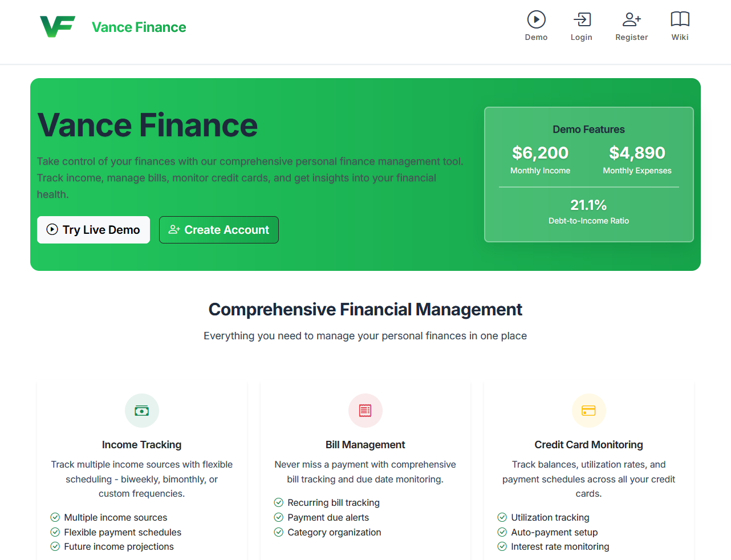Click the Demo play icon in header

[x=536, y=19]
